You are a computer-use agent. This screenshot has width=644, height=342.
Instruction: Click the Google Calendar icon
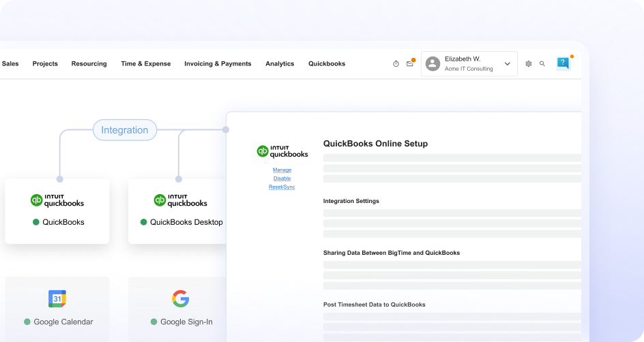coord(57,298)
